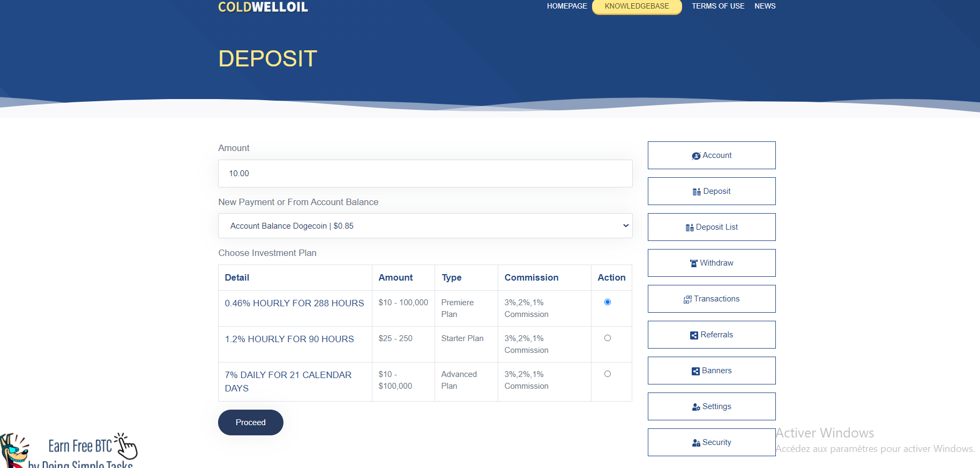Click the Earn Free BTC ad banner text
The image size is (980, 468).
pyautogui.click(x=80, y=446)
